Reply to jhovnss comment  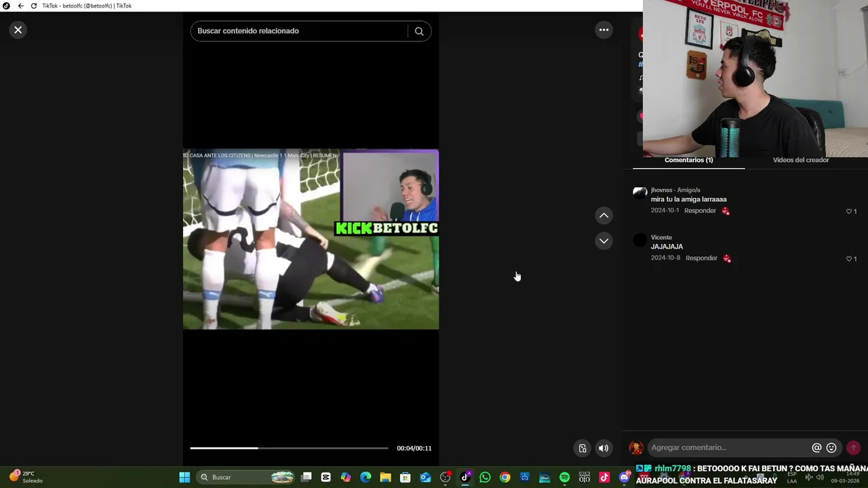(700, 211)
